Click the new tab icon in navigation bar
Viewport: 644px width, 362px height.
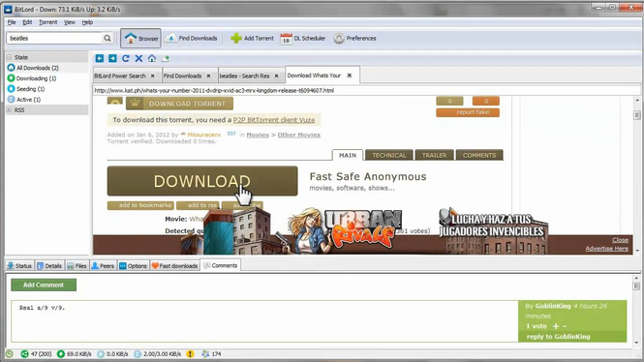tap(165, 58)
